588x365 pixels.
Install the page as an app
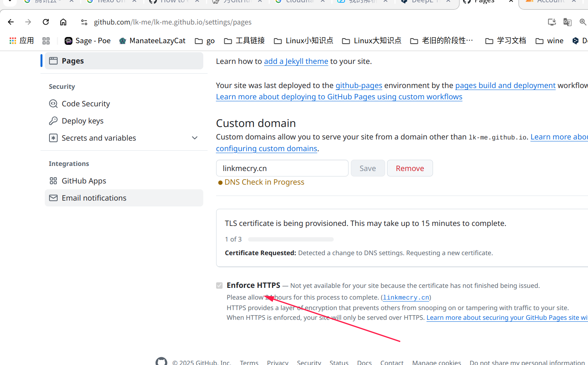click(x=552, y=22)
